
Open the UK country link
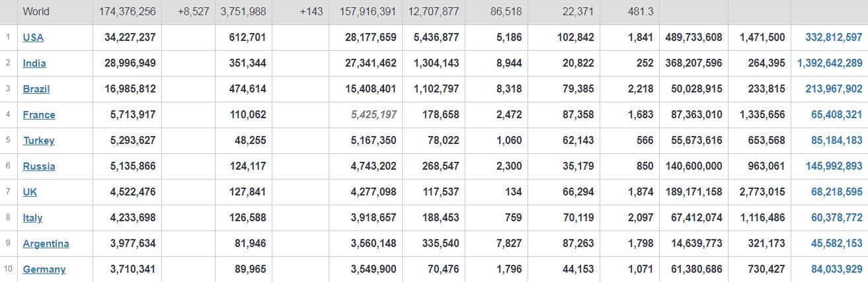pos(30,192)
